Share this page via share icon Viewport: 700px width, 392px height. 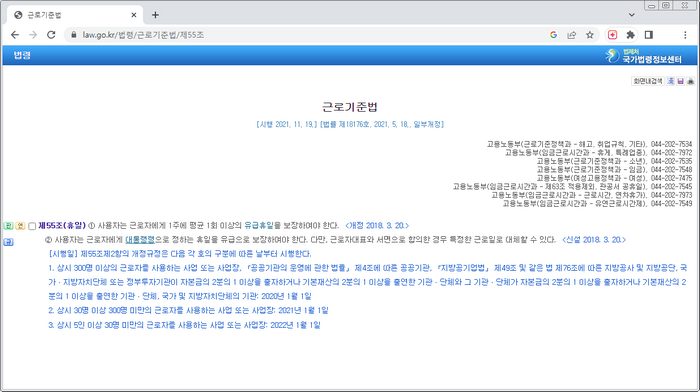click(571, 35)
